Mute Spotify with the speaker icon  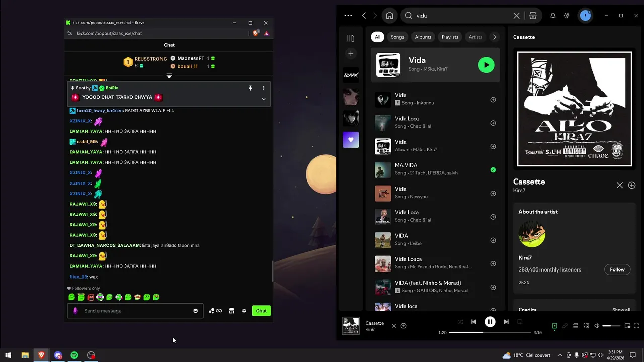tap(597, 326)
